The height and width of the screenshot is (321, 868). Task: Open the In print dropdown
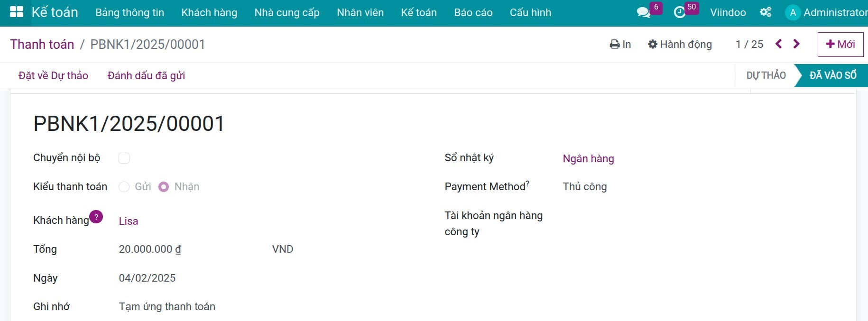tap(620, 44)
